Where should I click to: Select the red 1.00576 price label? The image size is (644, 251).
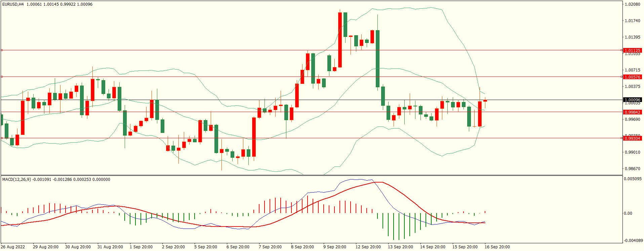632,77
